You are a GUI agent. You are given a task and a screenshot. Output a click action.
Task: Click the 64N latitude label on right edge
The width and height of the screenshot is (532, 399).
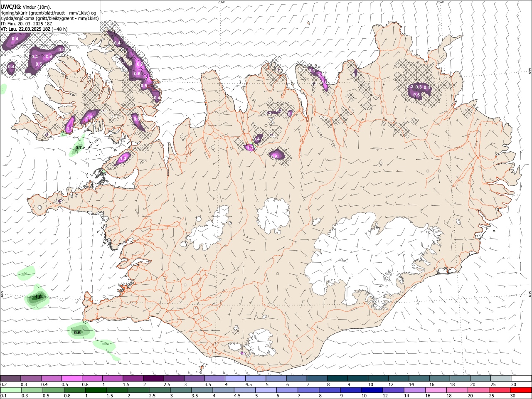(x=530, y=293)
